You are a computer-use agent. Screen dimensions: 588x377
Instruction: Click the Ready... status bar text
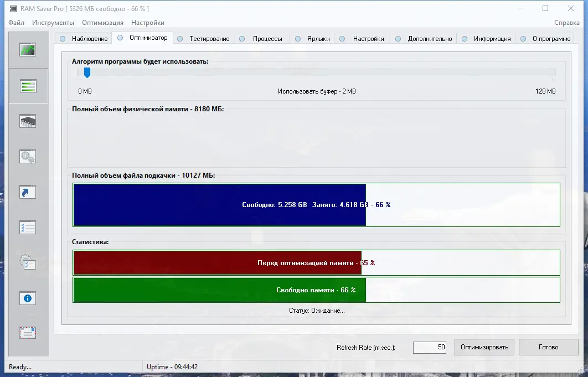(x=20, y=367)
